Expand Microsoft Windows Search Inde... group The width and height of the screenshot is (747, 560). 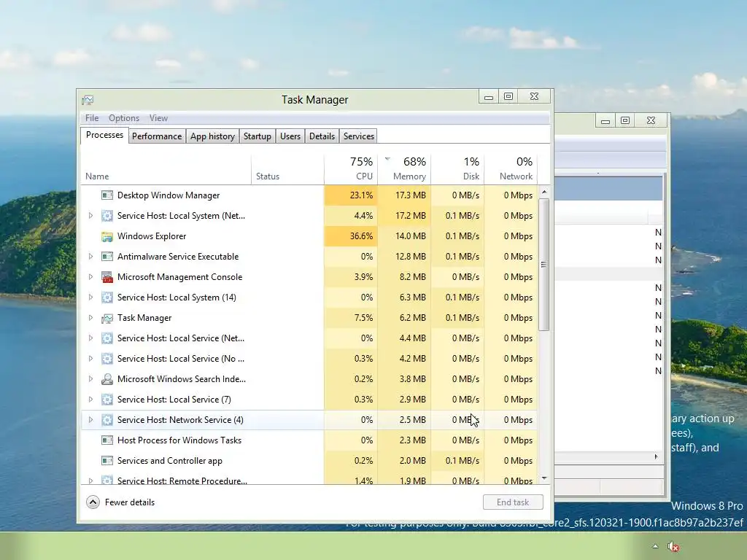[x=90, y=379]
